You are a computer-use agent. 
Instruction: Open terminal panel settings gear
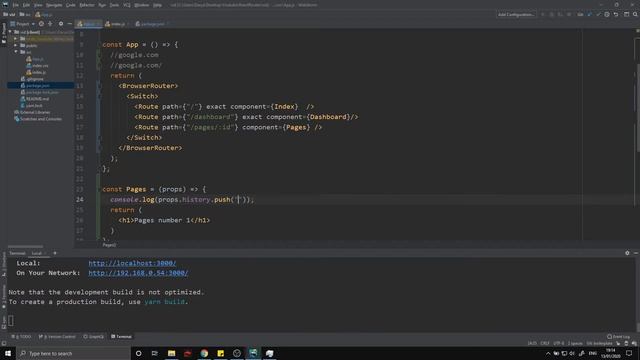pyautogui.click(x=627, y=253)
